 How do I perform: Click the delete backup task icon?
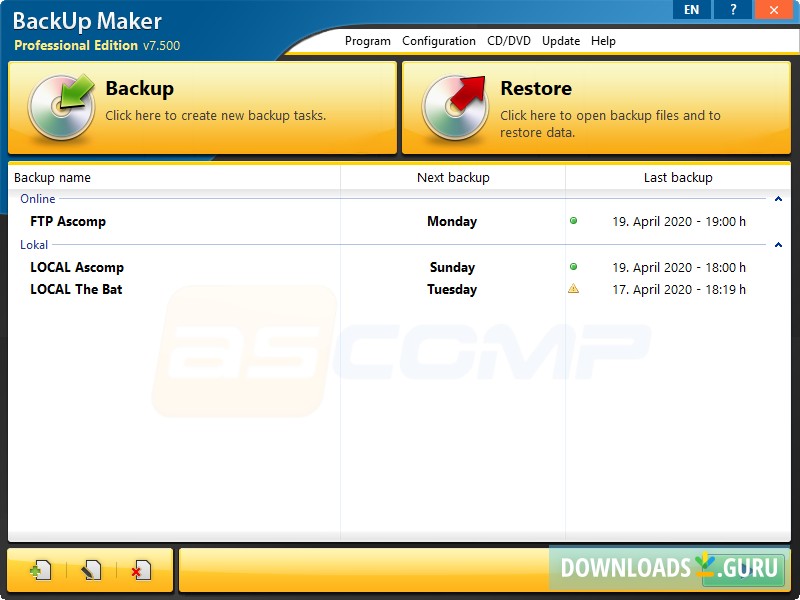pos(140,568)
